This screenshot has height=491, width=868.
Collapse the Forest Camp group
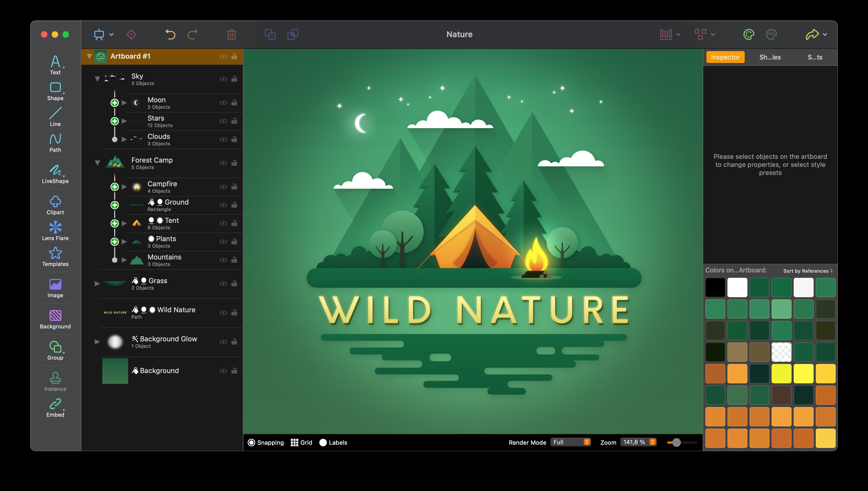[97, 163]
